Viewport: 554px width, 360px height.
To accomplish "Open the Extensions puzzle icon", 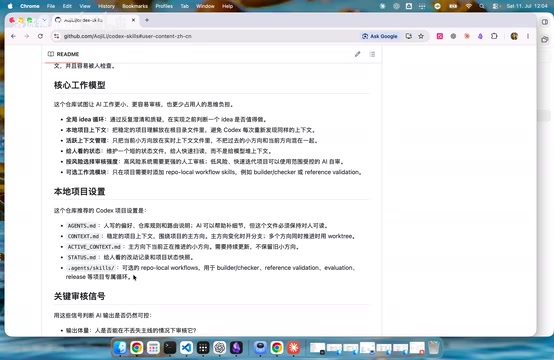I will tap(494, 36).
